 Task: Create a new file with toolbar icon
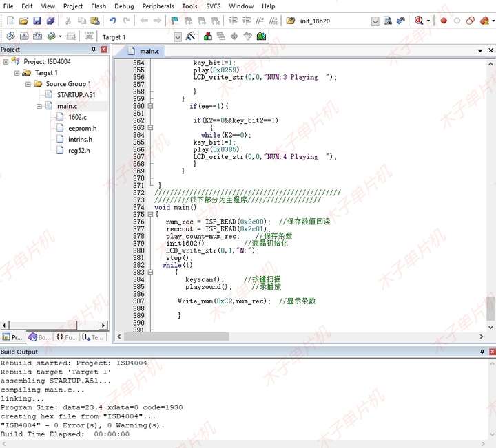[10, 21]
